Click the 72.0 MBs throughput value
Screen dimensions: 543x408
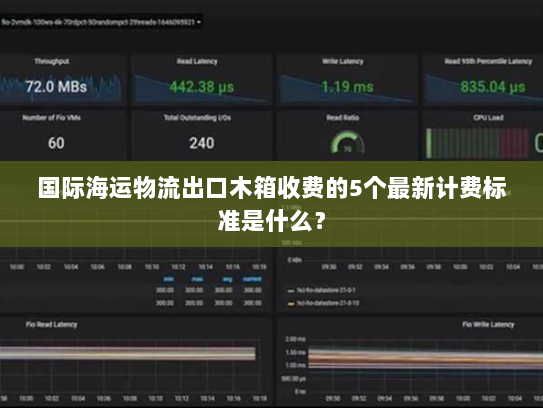point(56,87)
